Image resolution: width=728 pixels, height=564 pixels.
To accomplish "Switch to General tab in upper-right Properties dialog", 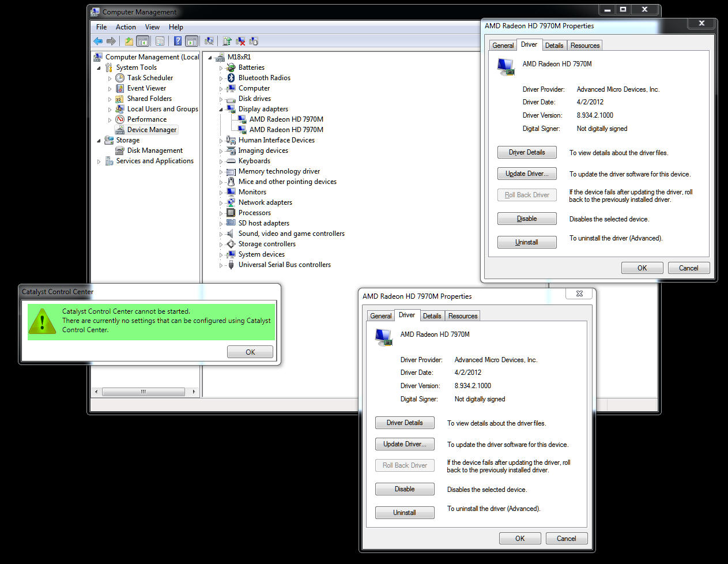I will [503, 46].
